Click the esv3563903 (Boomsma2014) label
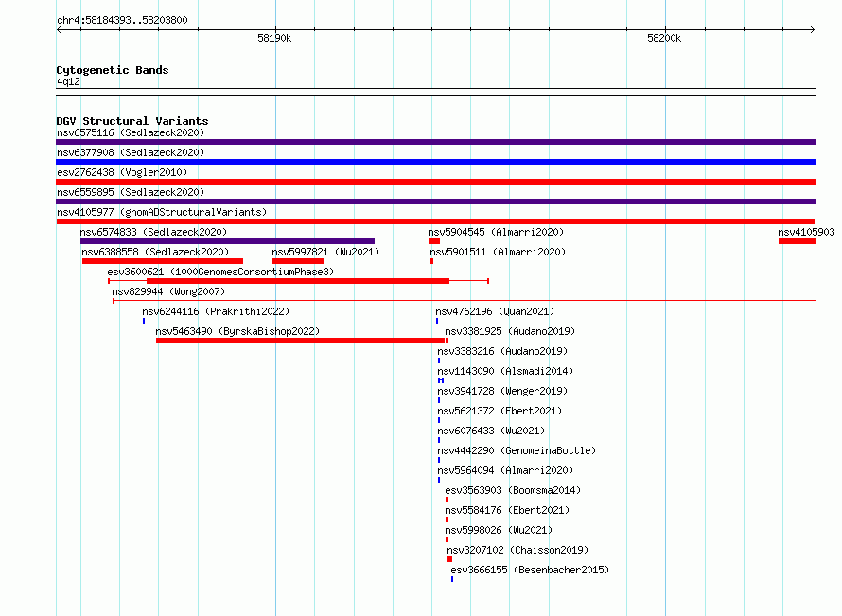 tap(513, 490)
